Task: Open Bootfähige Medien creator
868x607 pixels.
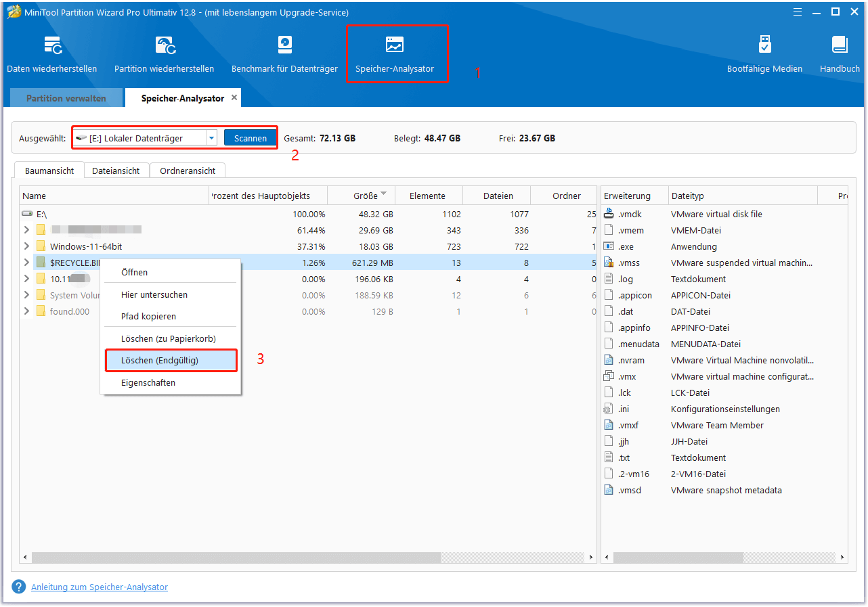Action: (x=764, y=54)
